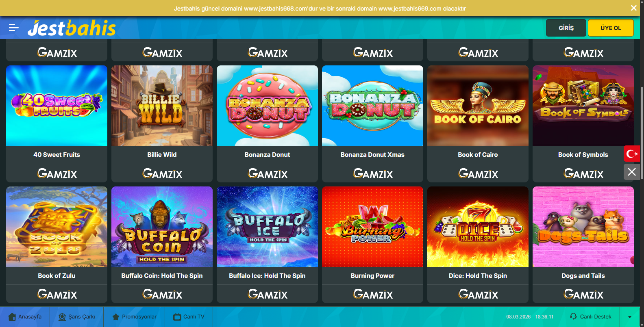
Task: Open the Dogs and Tails game thumbnail
Action: pyautogui.click(x=583, y=227)
